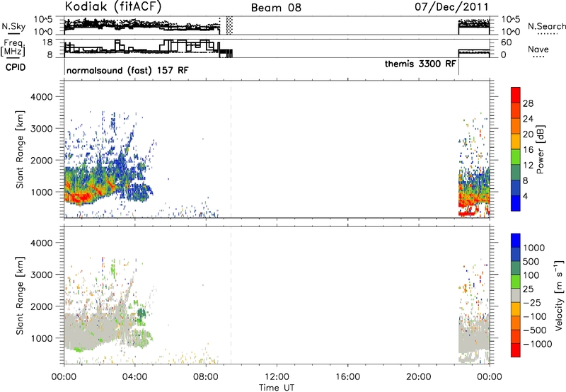The image size is (566, 392).
Task: Pick the red bottom Velocity segment below -1000
Action: pos(516,350)
